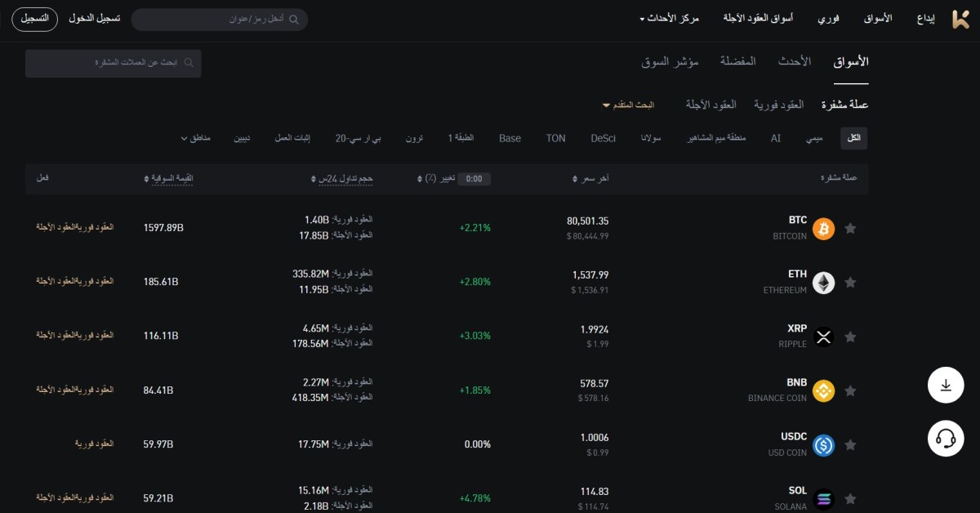Screen dimensions: 980x513
Task: Open the customer support headset button
Action: click(946, 439)
